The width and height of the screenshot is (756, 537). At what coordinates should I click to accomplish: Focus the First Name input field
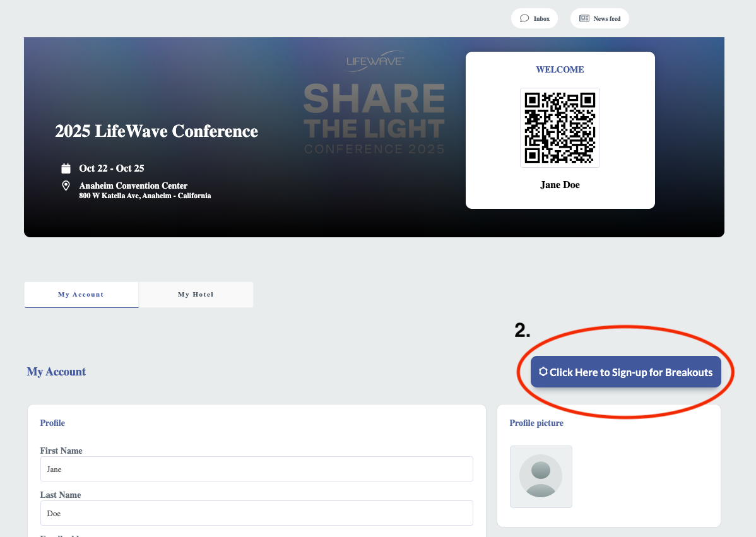point(256,469)
